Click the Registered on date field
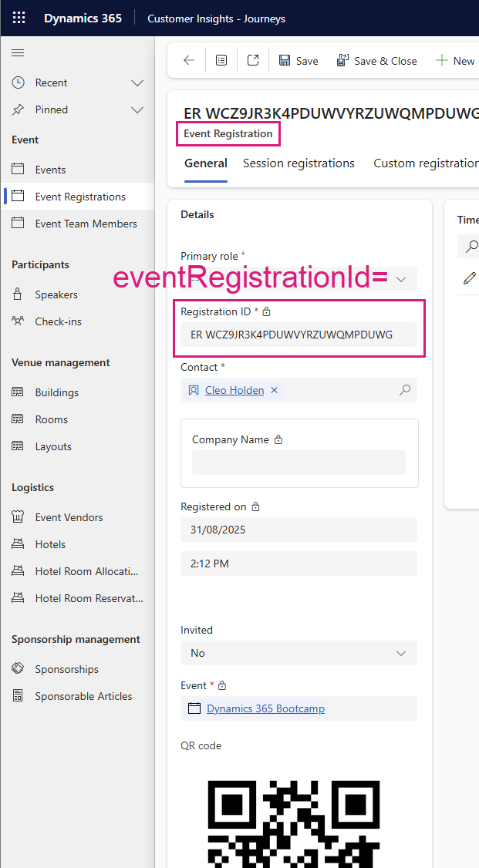The height and width of the screenshot is (868, 479). tap(299, 530)
